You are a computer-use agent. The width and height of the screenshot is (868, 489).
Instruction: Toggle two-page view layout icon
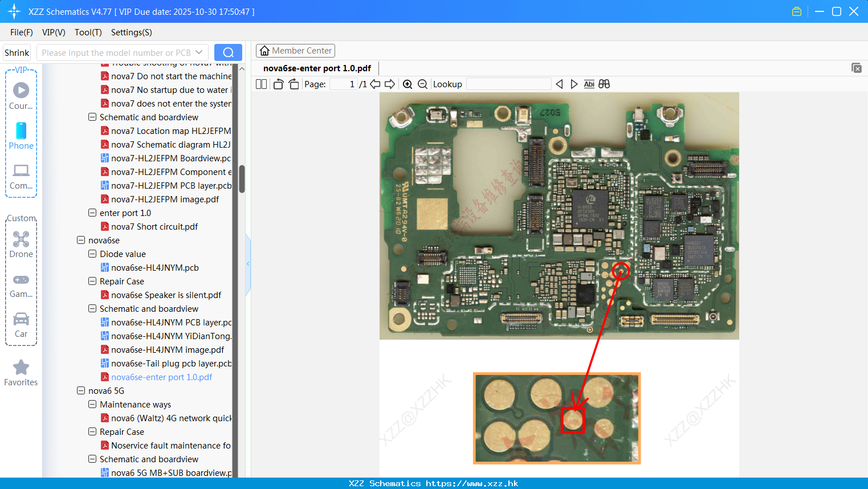261,84
